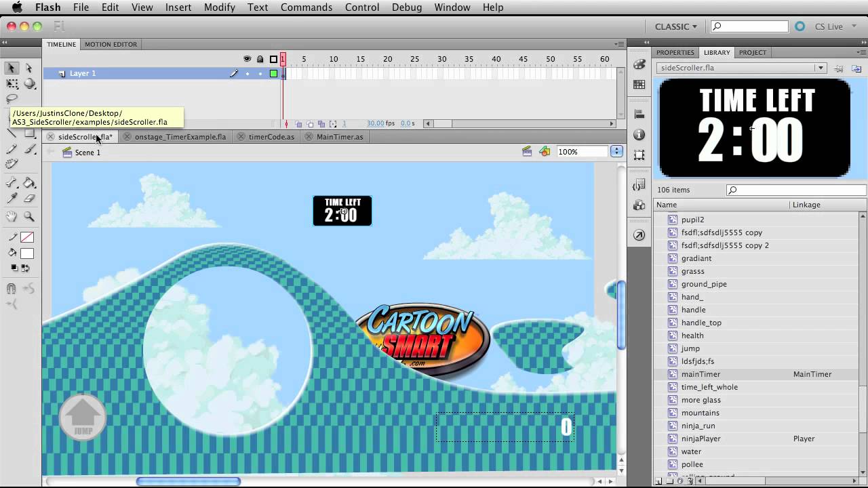
Task: Reset to black and white colors
Action: (x=14, y=268)
